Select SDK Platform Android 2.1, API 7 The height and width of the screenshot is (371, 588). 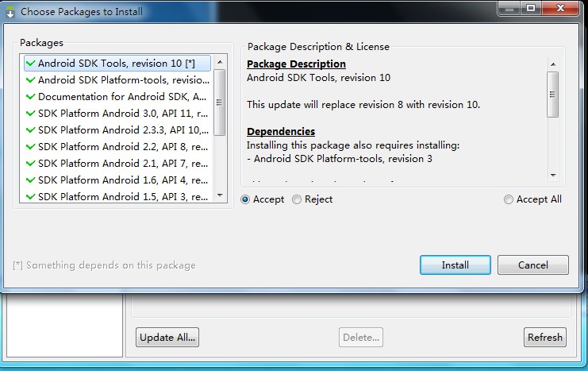coord(117,164)
